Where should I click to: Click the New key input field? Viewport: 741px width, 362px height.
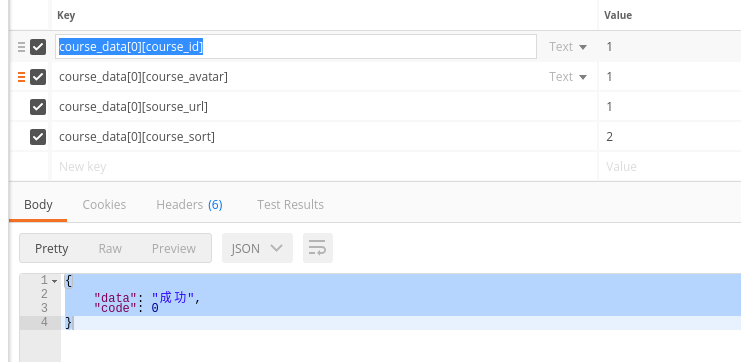(x=324, y=166)
